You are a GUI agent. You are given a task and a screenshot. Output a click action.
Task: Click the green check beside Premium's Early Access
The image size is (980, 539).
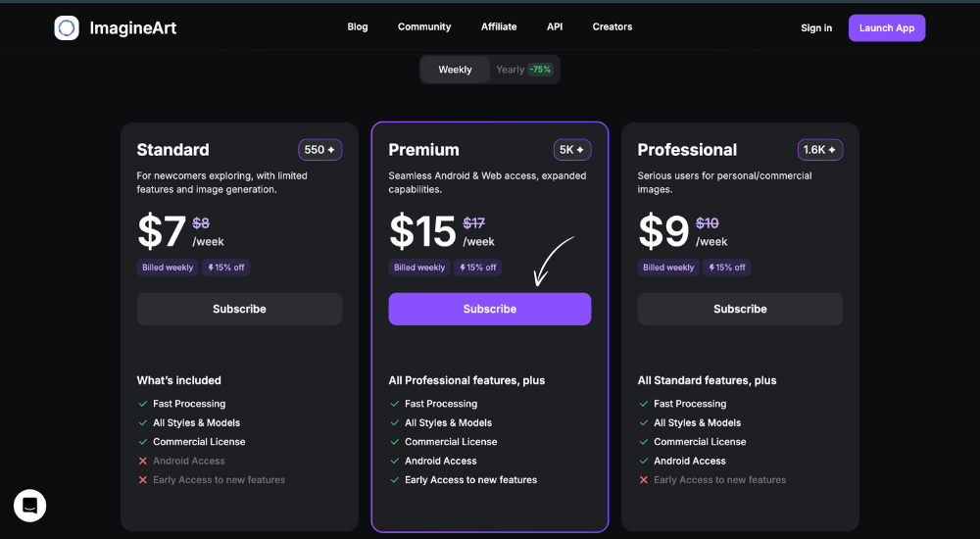[394, 479]
